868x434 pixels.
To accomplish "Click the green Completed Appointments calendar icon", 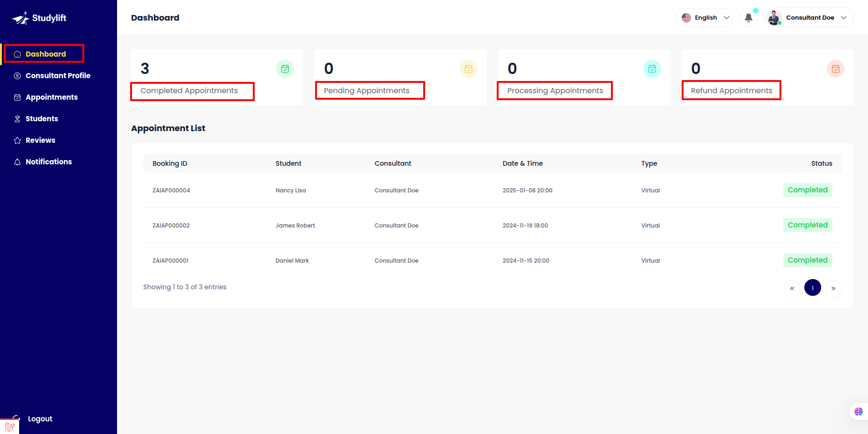I will point(285,69).
